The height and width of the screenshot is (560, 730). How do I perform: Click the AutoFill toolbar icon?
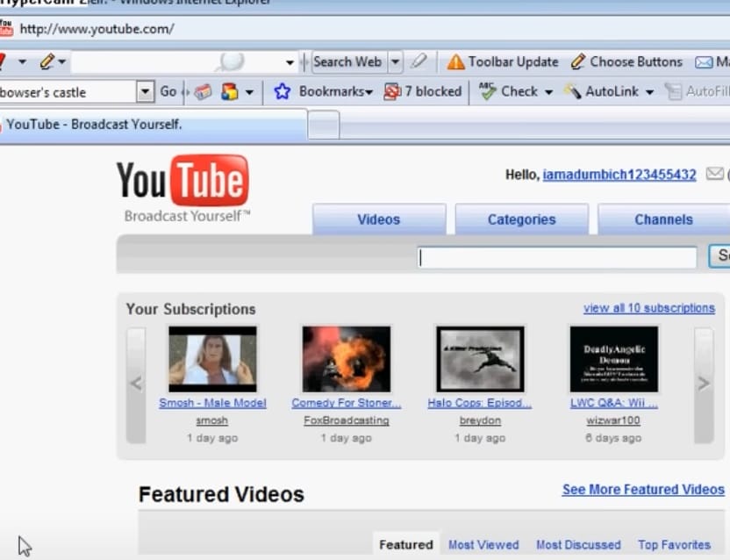673,92
